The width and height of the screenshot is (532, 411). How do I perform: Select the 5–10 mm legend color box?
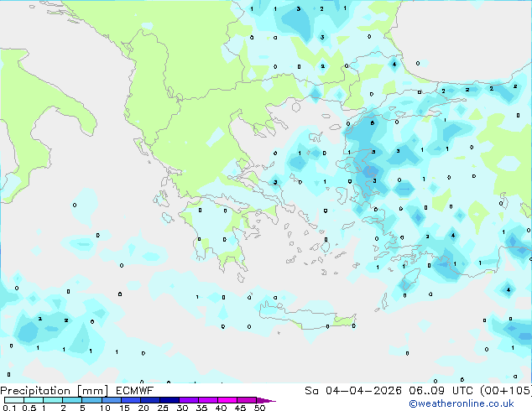pyautogui.click(x=91, y=400)
